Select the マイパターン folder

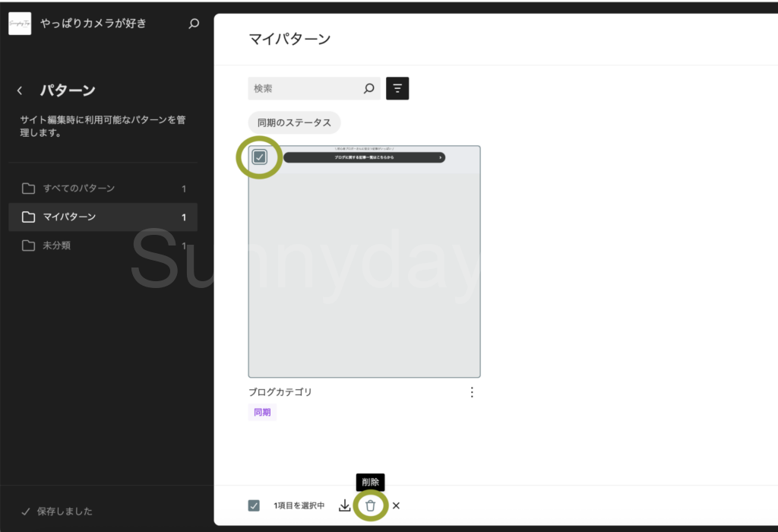[69, 217]
